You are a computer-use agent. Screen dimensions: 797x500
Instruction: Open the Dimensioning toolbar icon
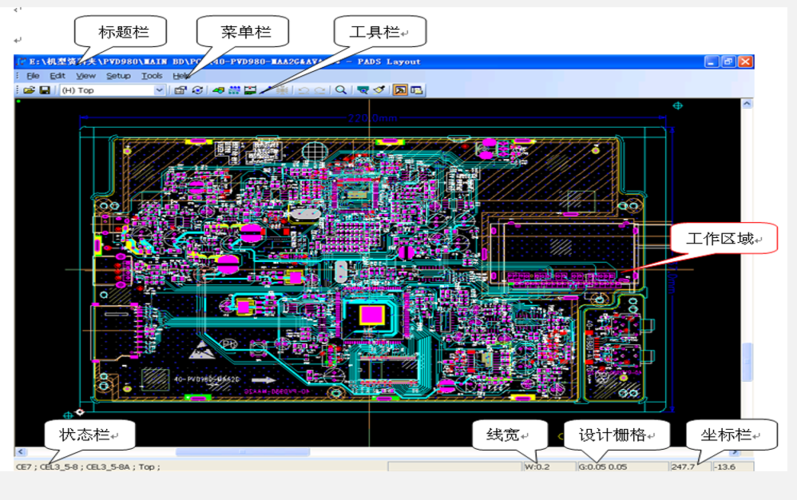point(250,90)
